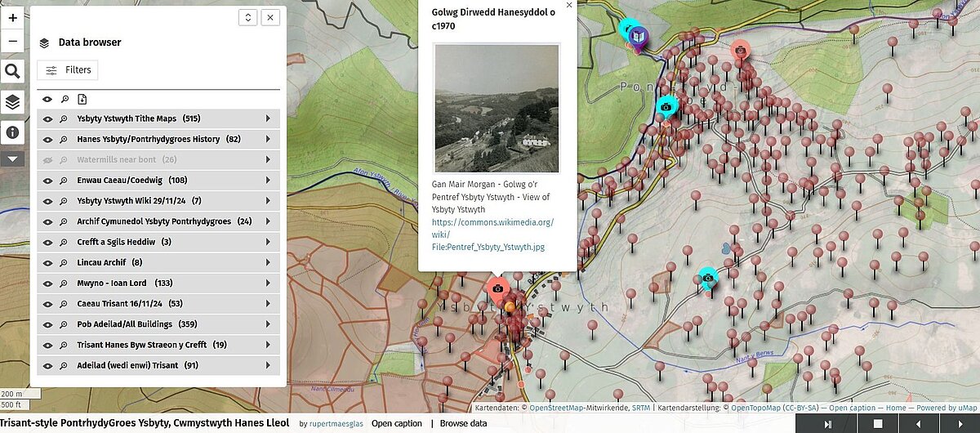Open rupertmaesglas author link

(337, 424)
